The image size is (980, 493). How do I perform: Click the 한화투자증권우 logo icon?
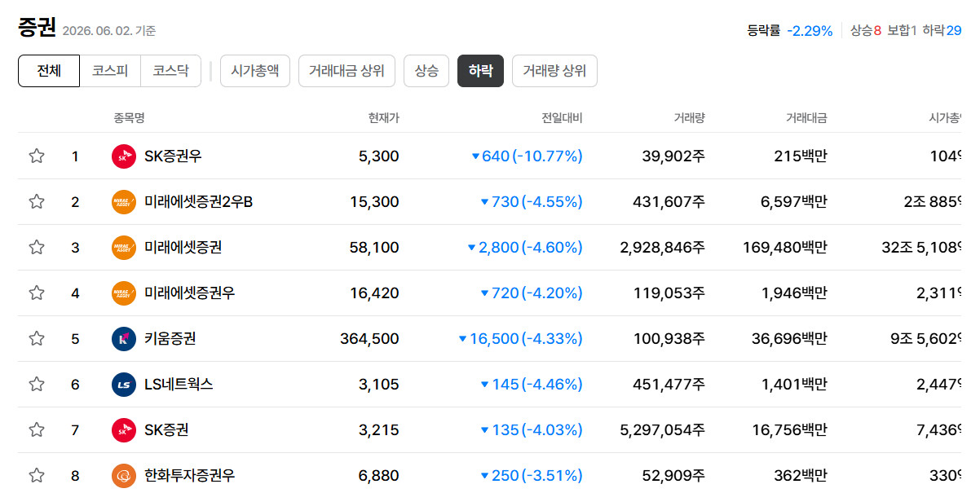pyautogui.click(x=124, y=475)
